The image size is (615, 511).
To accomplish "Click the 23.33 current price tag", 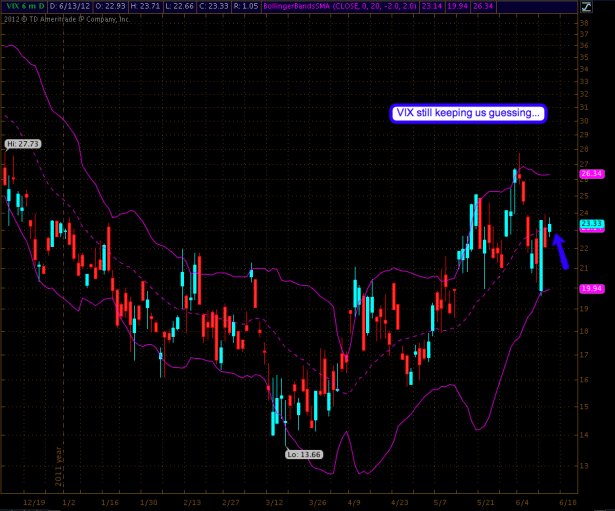I will [x=591, y=224].
